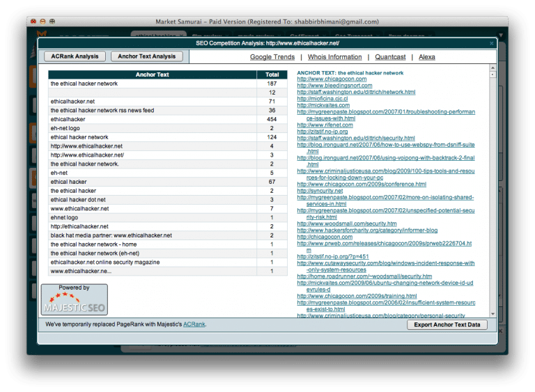The image size is (535, 392).
Task: Click the Market Samurai logo icon
Action: 42,33
